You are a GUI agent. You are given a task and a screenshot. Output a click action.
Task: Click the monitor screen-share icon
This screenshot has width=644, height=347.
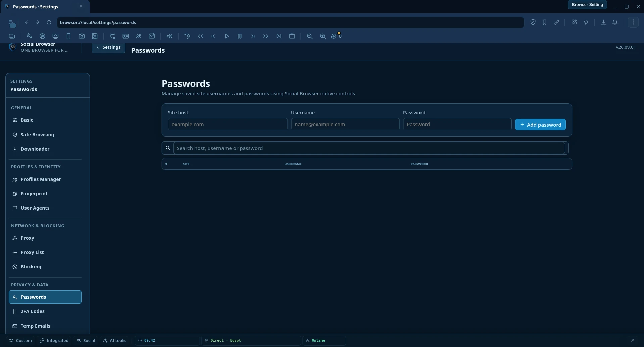tap(55, 36)
